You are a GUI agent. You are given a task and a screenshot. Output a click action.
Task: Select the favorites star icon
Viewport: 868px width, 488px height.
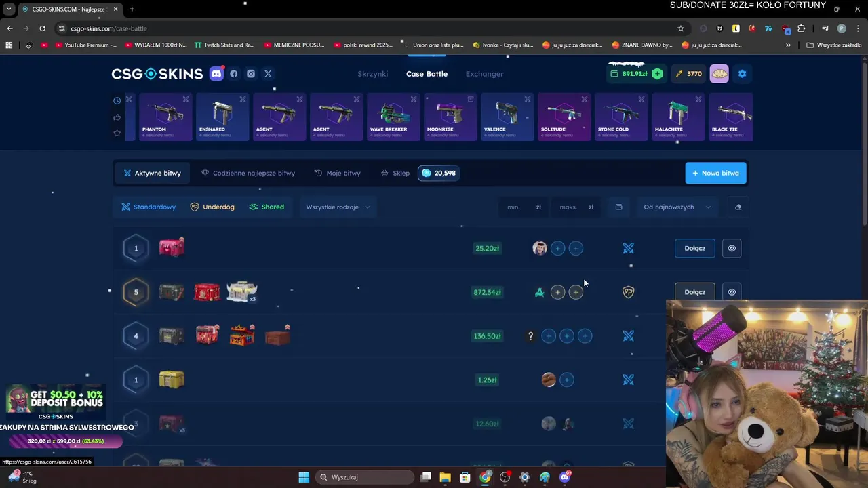click(117, 133)
